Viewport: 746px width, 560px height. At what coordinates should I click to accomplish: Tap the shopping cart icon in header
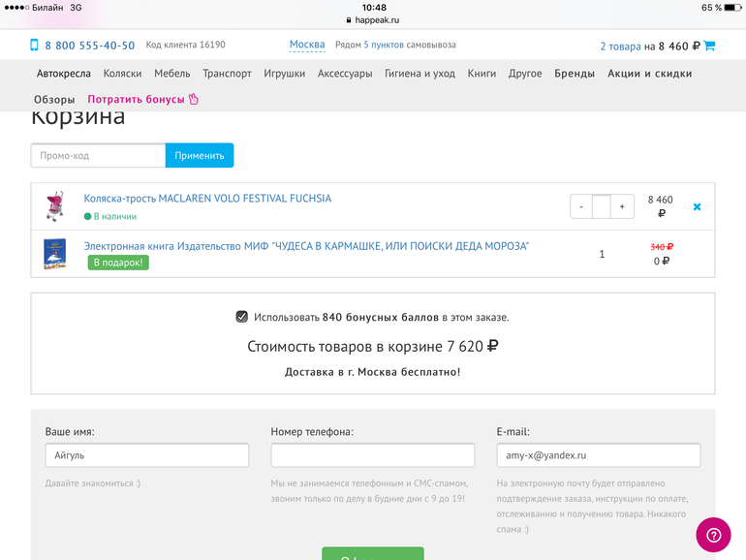click(708, 46)
